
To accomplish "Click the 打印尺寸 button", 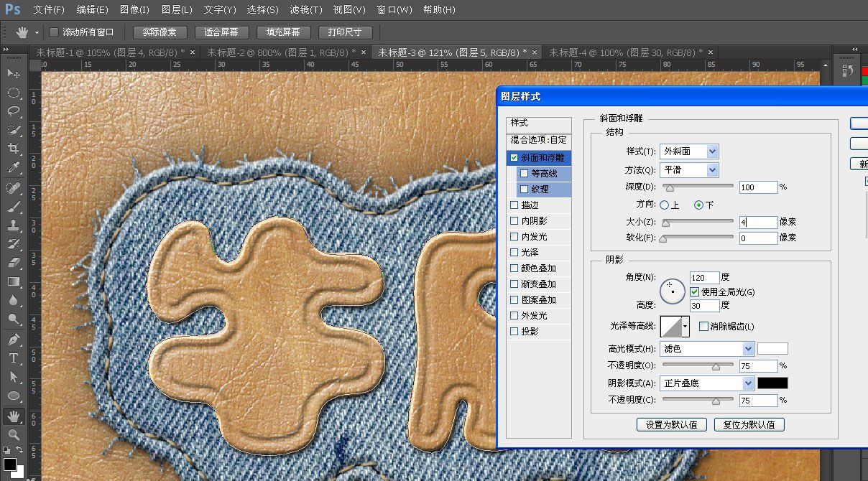I will (346, 32).
